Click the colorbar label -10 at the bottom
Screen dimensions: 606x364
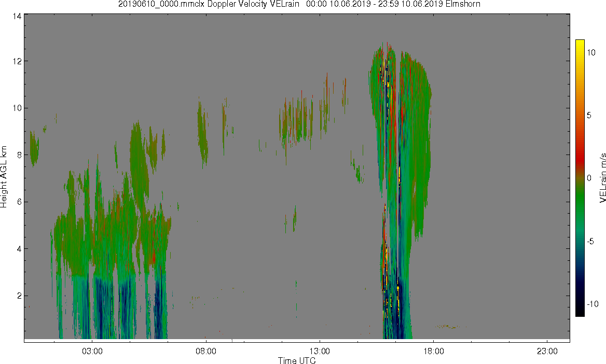593,304
